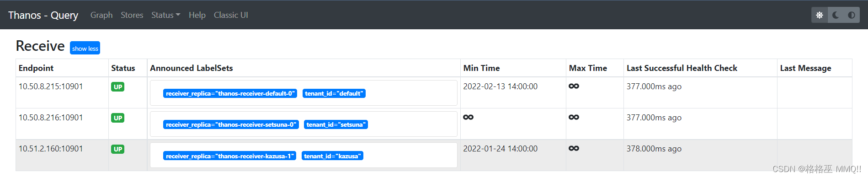
Task: Switch to Classic UI
Action: [231, 15]
